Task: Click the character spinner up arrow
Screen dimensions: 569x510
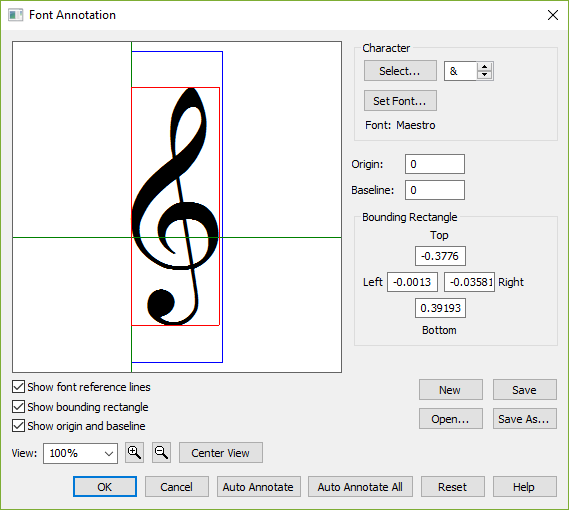Action: [x=484, y=67]
